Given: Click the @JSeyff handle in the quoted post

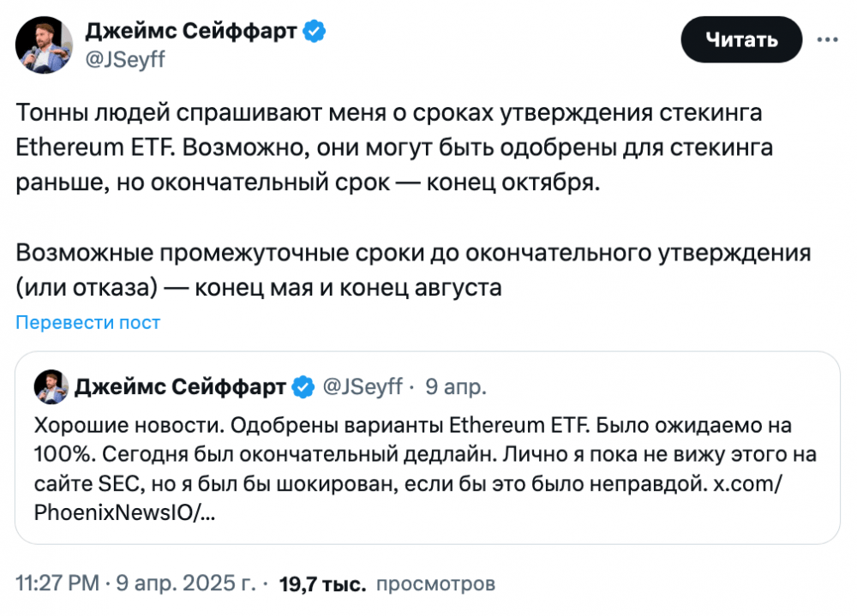Looking at the screenshot, I should click(362, 387).
